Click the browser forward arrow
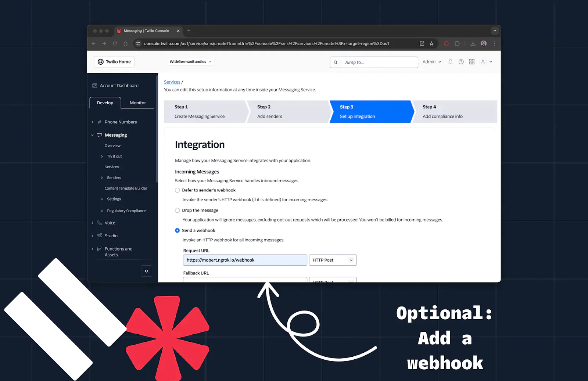 pos(104,43)
